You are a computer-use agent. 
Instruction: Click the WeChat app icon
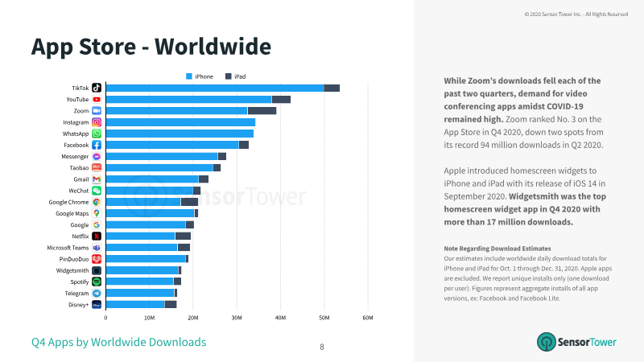[x=97, y=191]
